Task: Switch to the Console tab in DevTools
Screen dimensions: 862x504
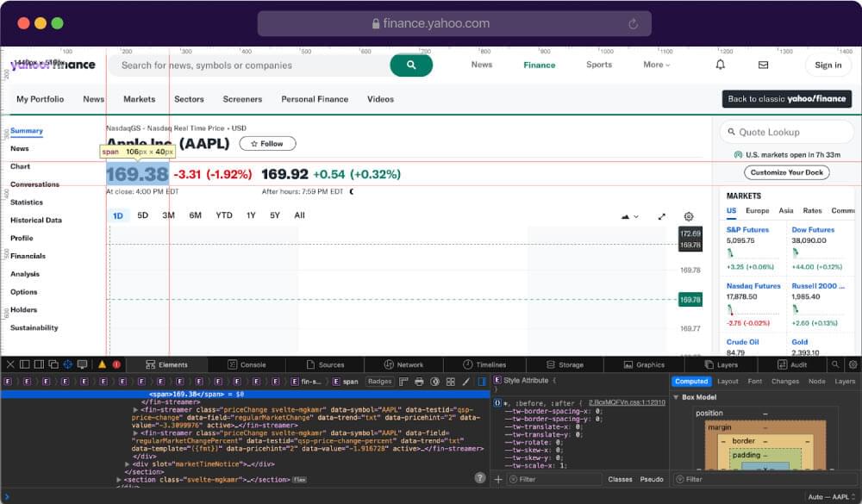Action: point(250,364)
